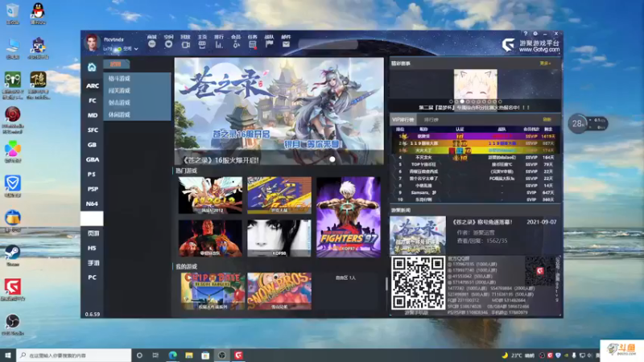Open the settings gear in title bar
The width and height of the screenshot is (644, 362).
pos(535,34)
